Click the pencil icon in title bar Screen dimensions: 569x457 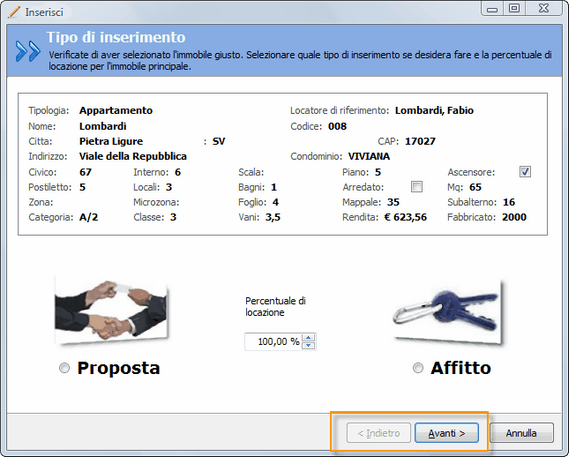(14, 12)
